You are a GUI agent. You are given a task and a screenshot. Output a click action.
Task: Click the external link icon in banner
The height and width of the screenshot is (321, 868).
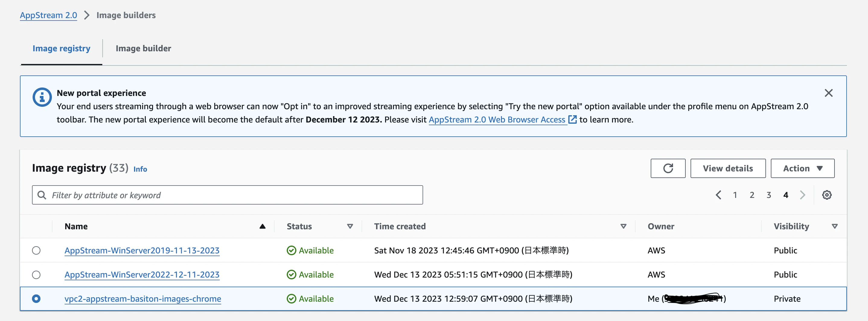572,119
